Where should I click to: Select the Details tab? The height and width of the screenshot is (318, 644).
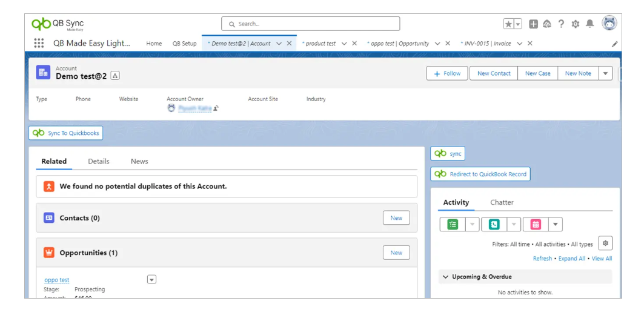click(99, 162)
